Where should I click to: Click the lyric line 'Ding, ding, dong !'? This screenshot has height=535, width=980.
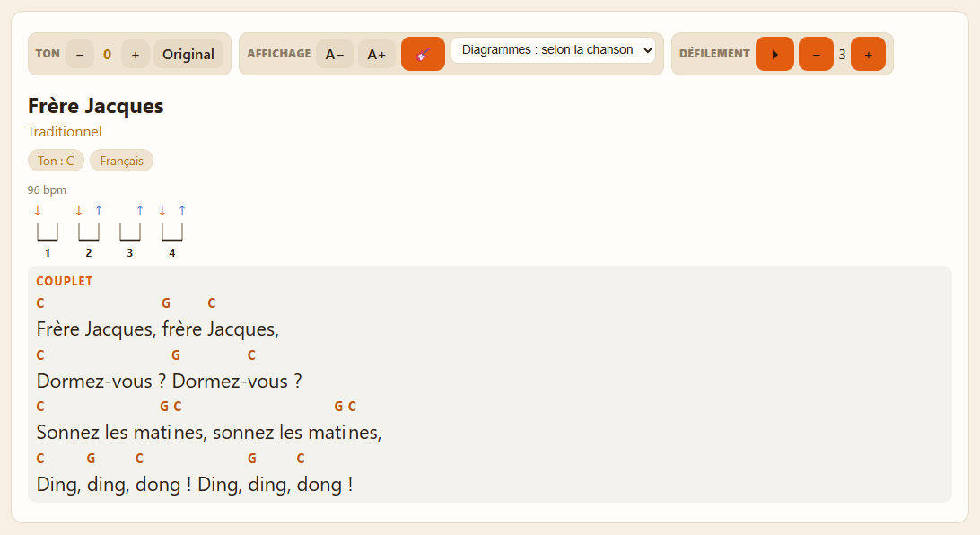point(195,485)
